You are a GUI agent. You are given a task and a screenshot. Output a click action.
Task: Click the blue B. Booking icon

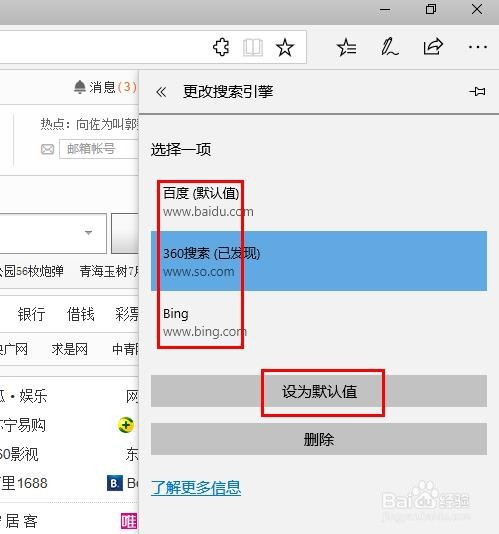(x=115, y=483)
